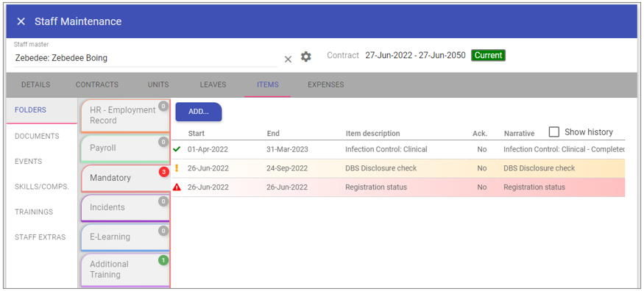644x291 pixels.
Task: Open EVENTS in the side menu
Action: (29, 162)
